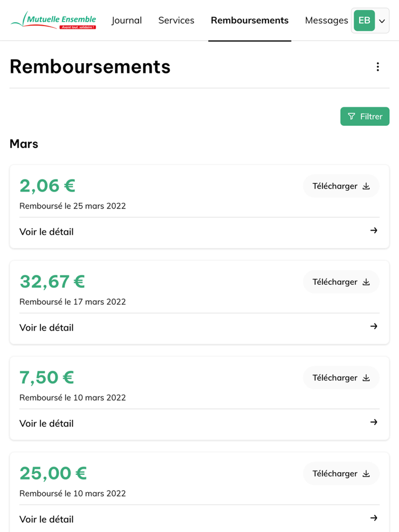Image resolution: width=399 pixels, height=532 pixels.
Task: Click the download icon on the 25,00 € card
Action: tap(365, 473)
